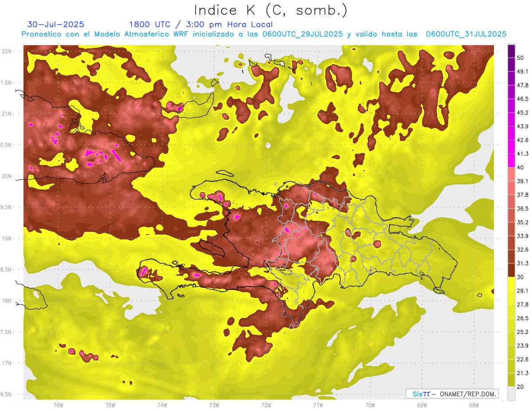Viewport: 532px width, 411px height.
Task: Click the "36.5" color scale value
Action: 523,208
